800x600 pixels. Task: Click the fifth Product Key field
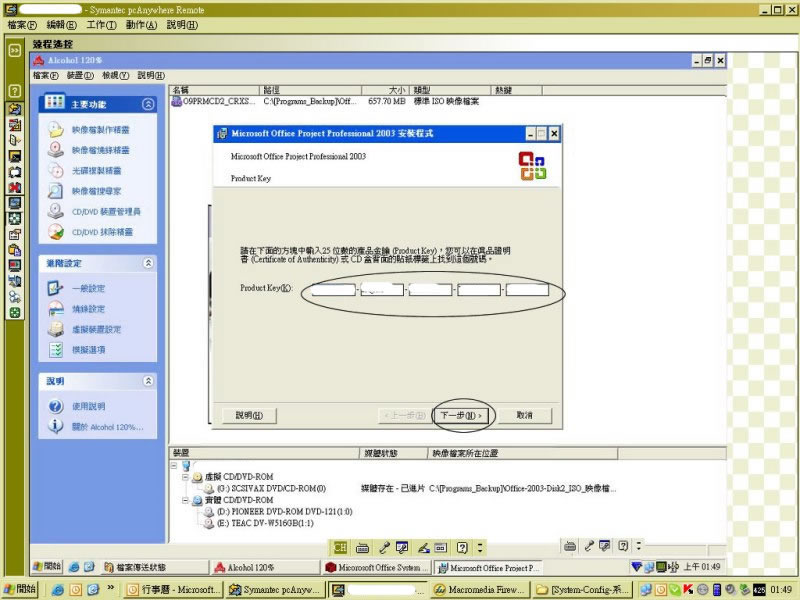tap(527, 290)
